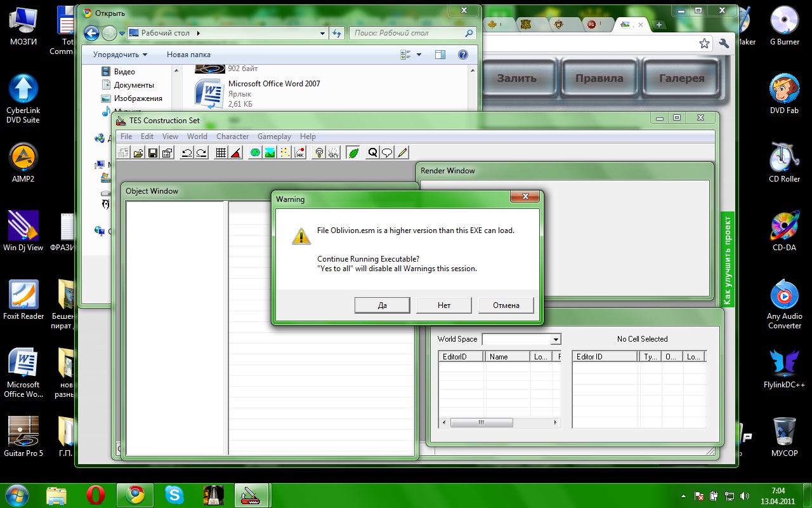Open View menu in TES Construction Set

coord(170,137)
